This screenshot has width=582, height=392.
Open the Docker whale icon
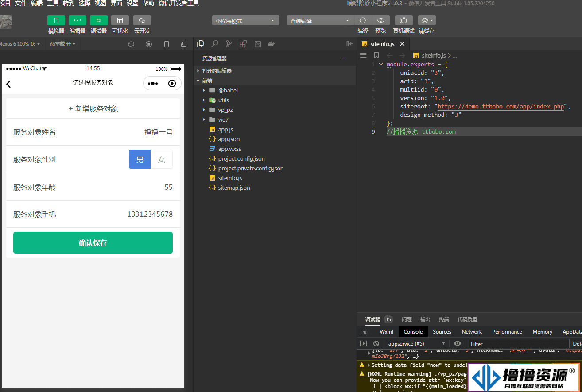pyautogui.click(x=272, y=44)
